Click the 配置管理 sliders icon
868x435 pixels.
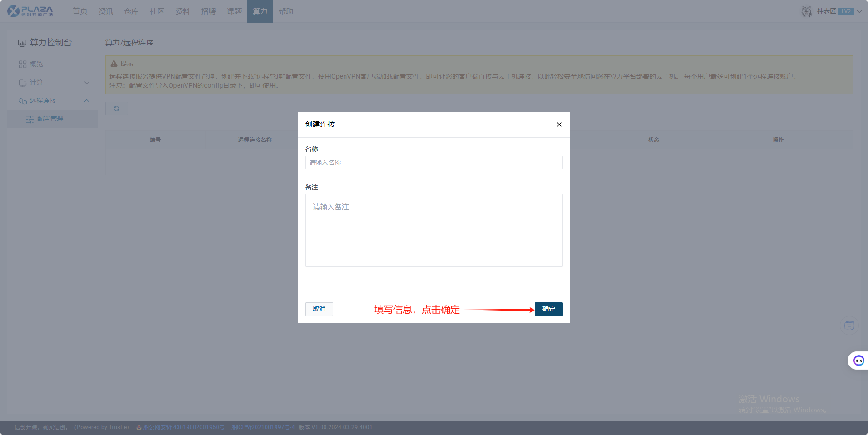coord(30,119)
